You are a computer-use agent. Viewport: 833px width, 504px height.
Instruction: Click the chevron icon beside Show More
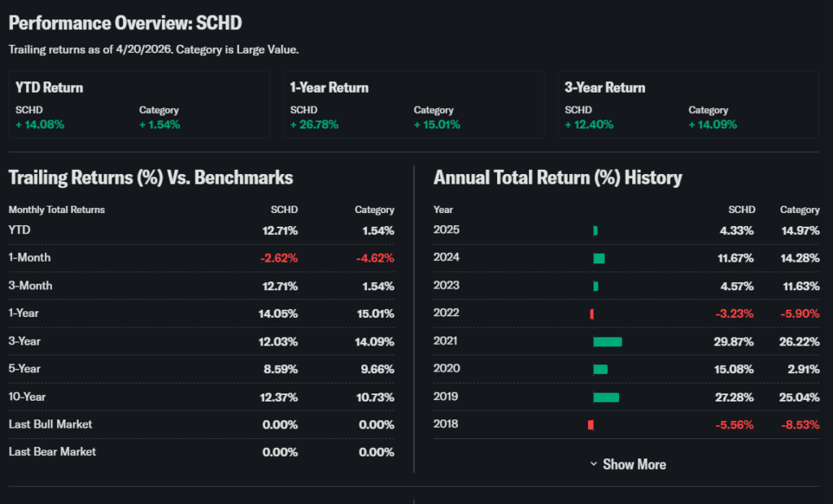point(594,464)
